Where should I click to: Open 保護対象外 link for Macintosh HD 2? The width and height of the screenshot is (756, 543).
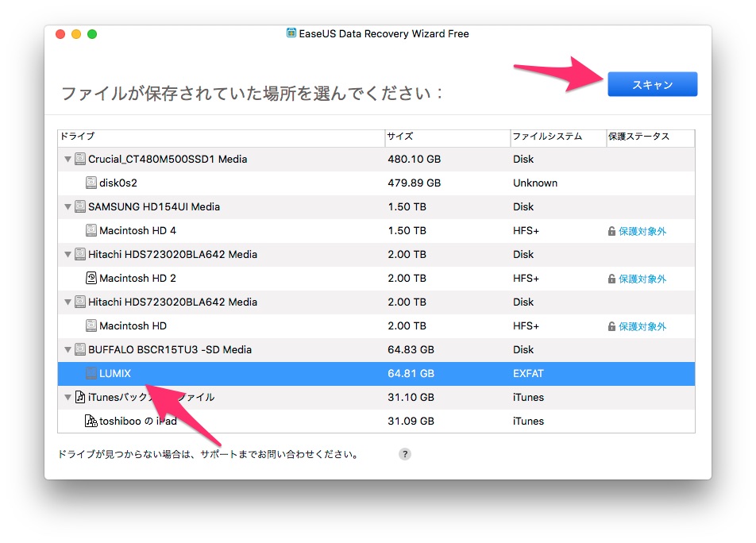coord(642,279)
